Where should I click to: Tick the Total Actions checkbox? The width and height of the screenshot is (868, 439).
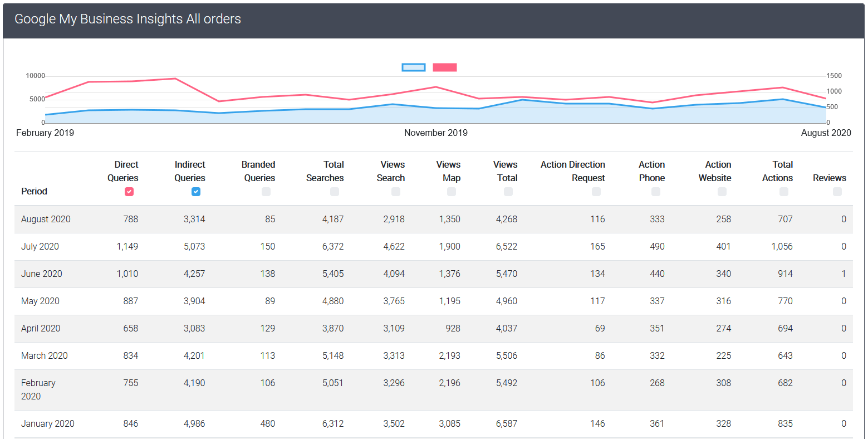(784, 192)
